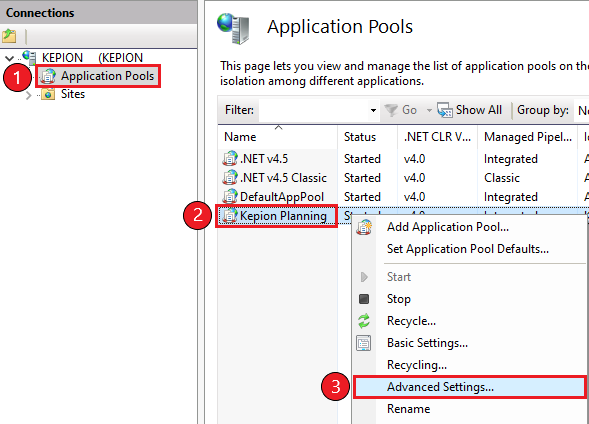Collapse the KEPION server node
The height and width of the screenshot is (424, 589).
click(9, 58)
